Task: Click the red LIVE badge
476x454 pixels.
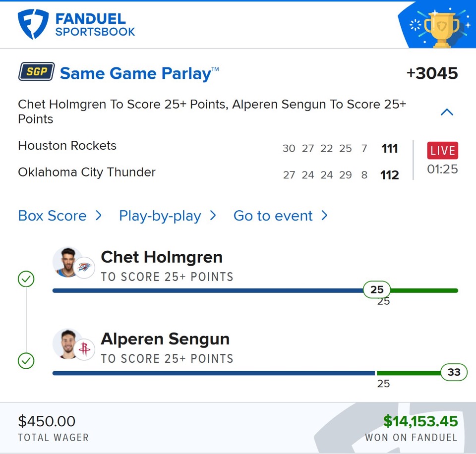Action: point(442,151)
